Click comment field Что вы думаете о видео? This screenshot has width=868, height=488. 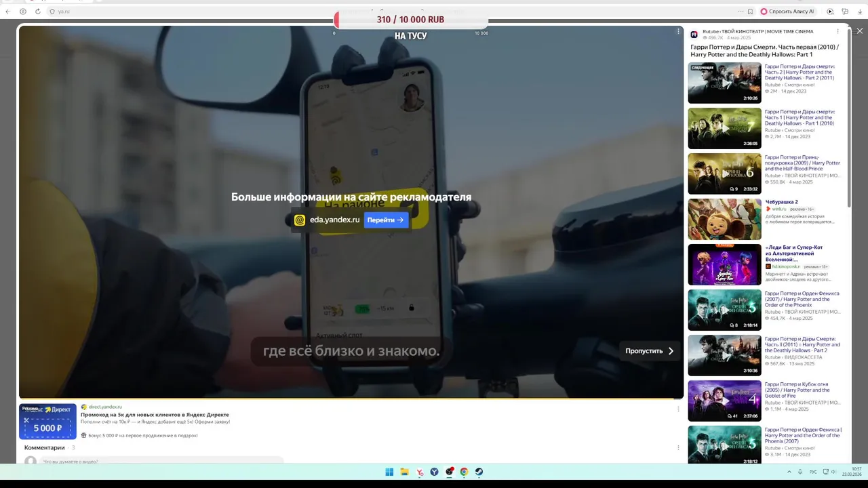pos(163,462)
